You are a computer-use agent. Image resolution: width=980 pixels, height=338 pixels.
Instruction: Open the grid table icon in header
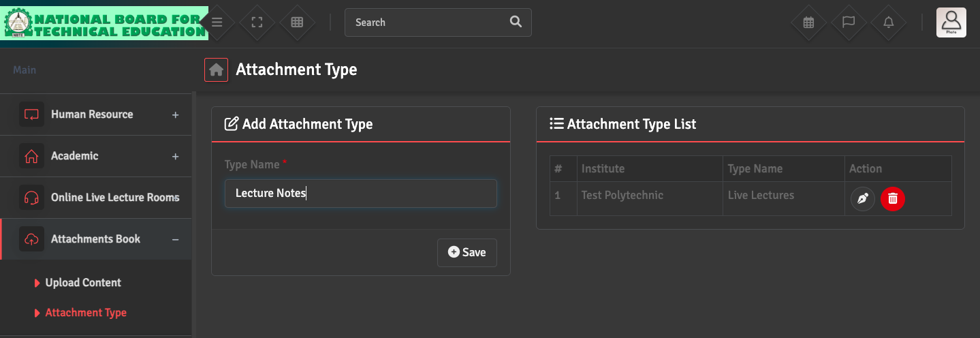297,22
